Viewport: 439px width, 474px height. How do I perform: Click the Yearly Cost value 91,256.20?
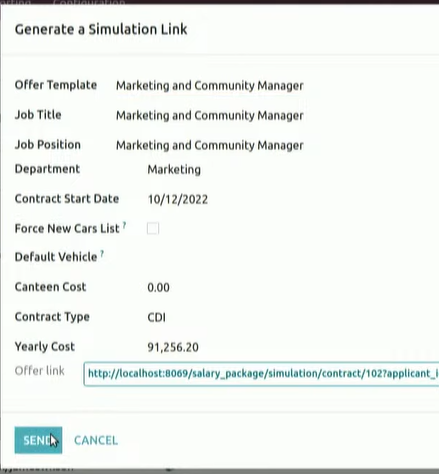coord(173,347)
